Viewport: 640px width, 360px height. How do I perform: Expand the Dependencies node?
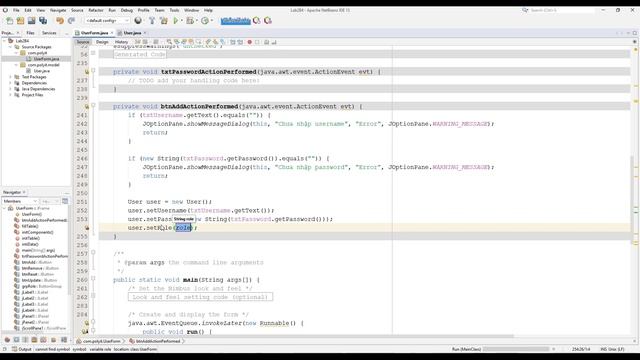11,83
